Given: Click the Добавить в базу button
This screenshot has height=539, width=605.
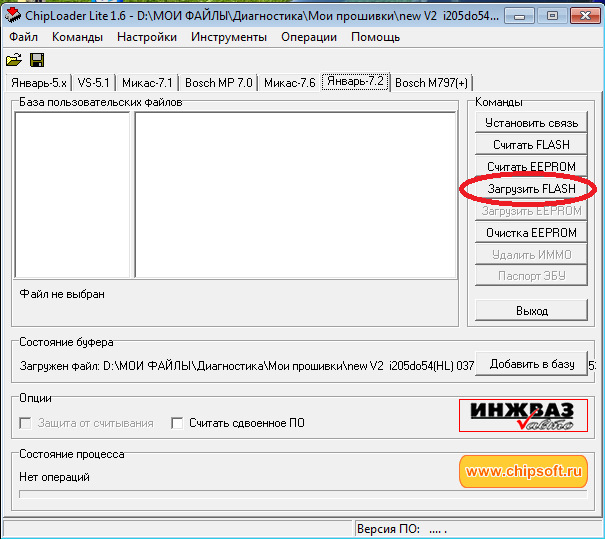Looking at the screenshot, I should pyautogui.click(x=531, y=364).
